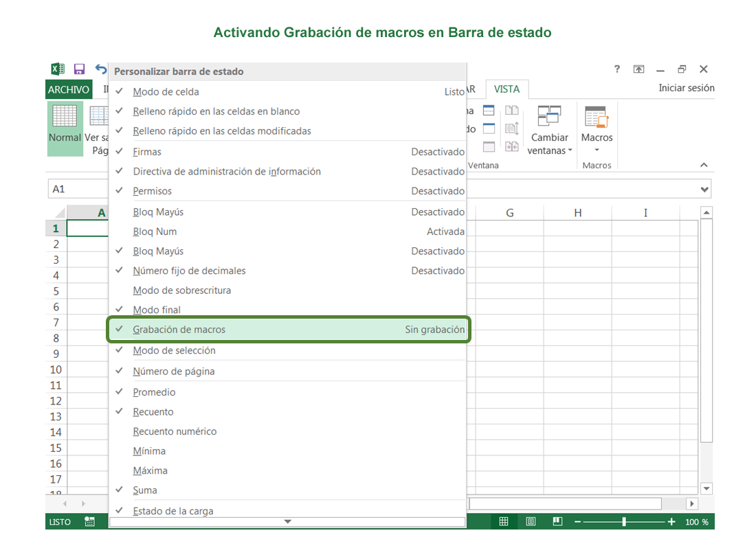Enable Máxima menu entry
This screenshot has width=756, height=535.
tap(287, 470)
